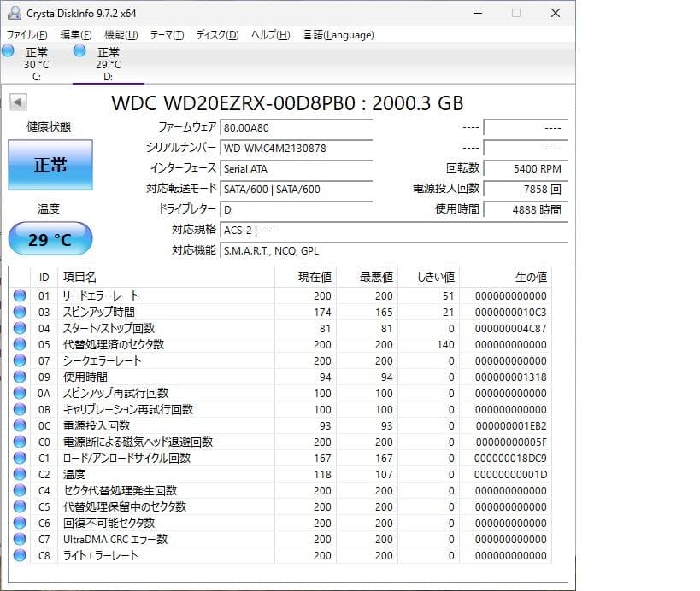Click the 正常 health status button
This screenshot has height=591, width=700.
coord(50,165)
